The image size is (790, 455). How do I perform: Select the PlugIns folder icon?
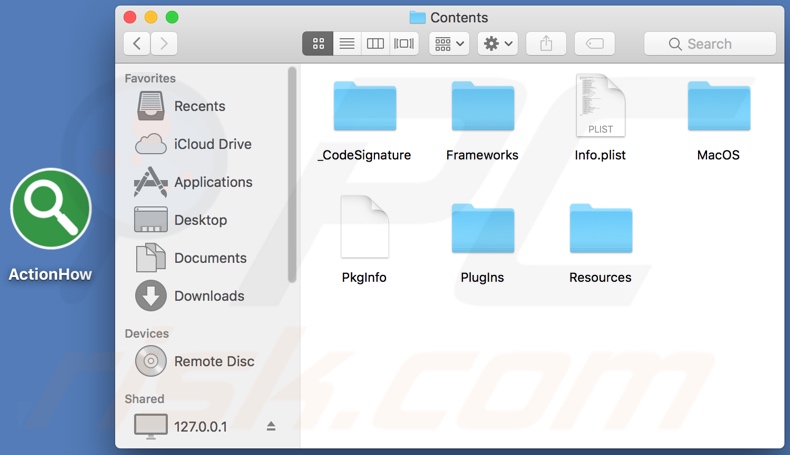(x=483, y=228)
